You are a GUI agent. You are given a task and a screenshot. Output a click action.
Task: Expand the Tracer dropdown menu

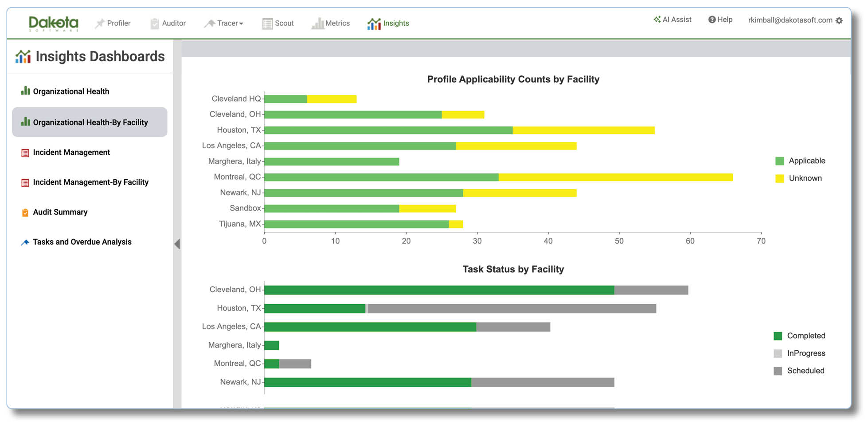[224, 23]
